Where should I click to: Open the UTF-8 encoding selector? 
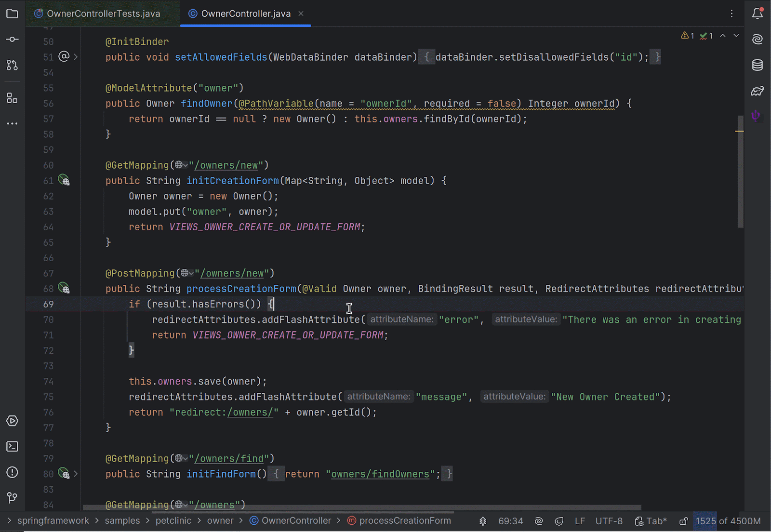click(609, 521)
